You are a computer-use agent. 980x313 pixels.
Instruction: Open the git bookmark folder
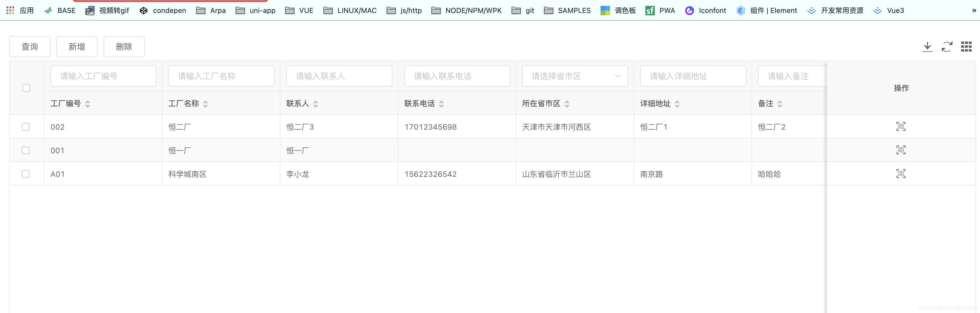tap(523, 10)
